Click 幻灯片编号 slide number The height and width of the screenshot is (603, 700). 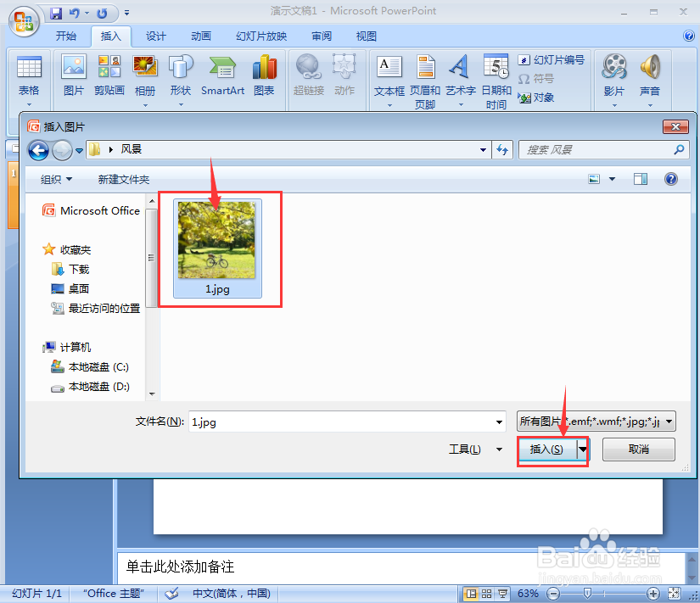552,60
